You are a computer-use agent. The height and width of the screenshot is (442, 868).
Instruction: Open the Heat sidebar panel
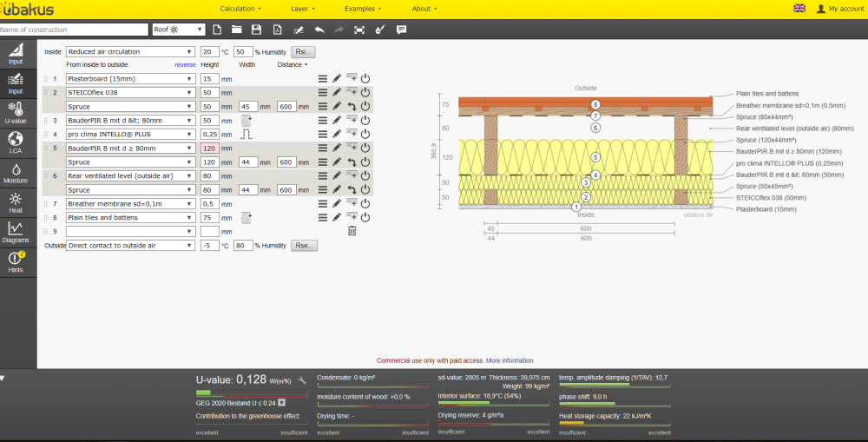tap(16, 202)
